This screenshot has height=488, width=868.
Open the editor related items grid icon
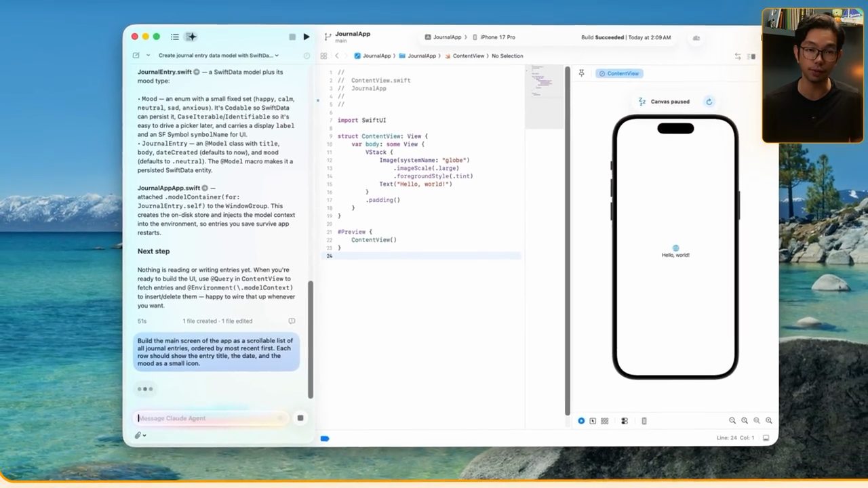pos(324,56)
